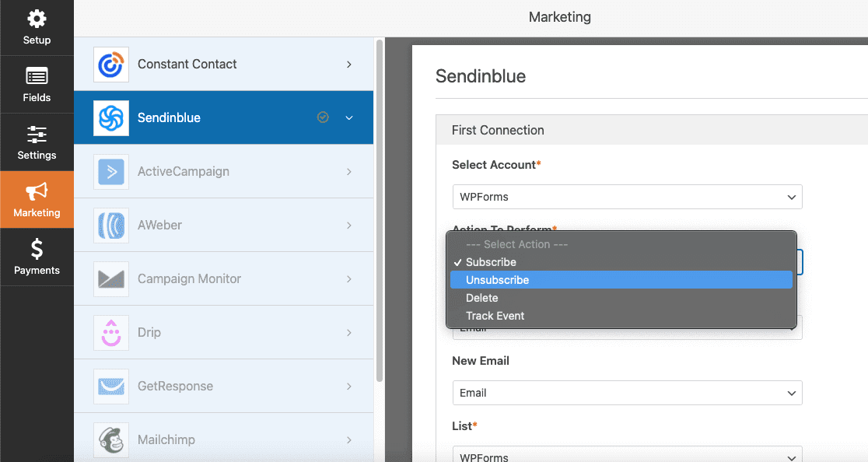
Task: Choose the Delete action option
Action: [x=621, y=298]
